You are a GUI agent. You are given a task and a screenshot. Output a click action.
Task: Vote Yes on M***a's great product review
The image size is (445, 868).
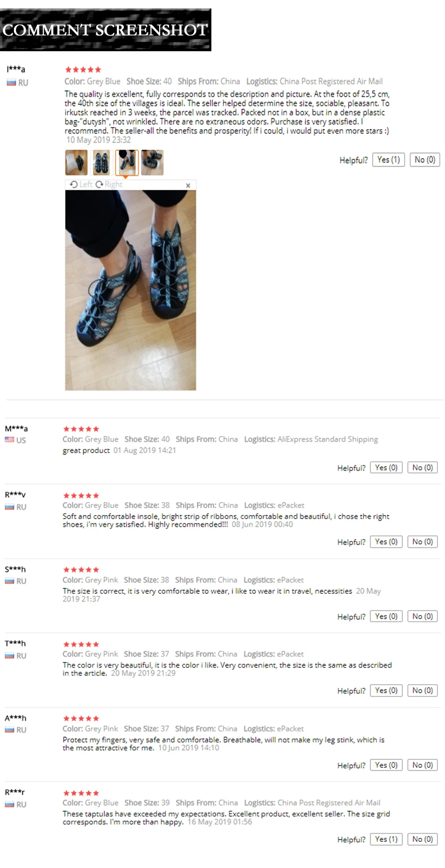(386, 468)
